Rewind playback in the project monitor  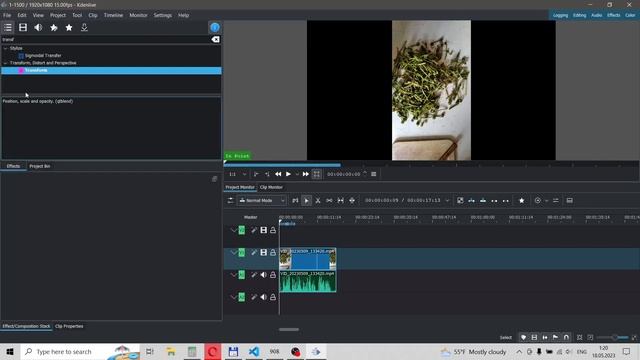coord(278,174)
